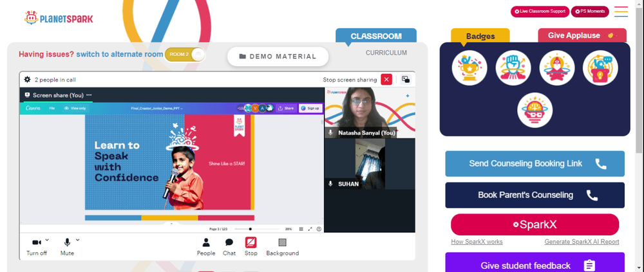Toggle the ROOM 2 switch

coord(185,55)
